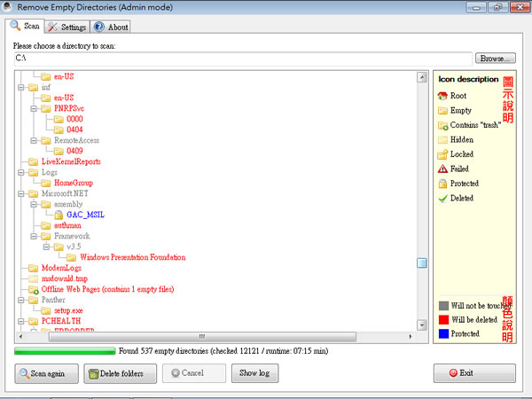This screenshot has height=399, width=532.
Task: Click the red "Will be deleted" swatch
Action: [x=442, y=319]
